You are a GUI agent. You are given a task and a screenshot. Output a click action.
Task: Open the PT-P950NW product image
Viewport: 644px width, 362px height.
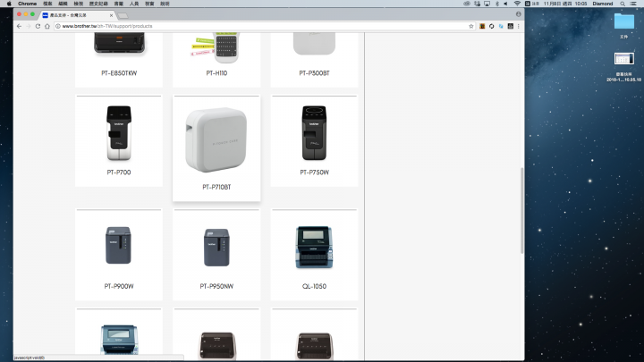[x=216, y=247]
